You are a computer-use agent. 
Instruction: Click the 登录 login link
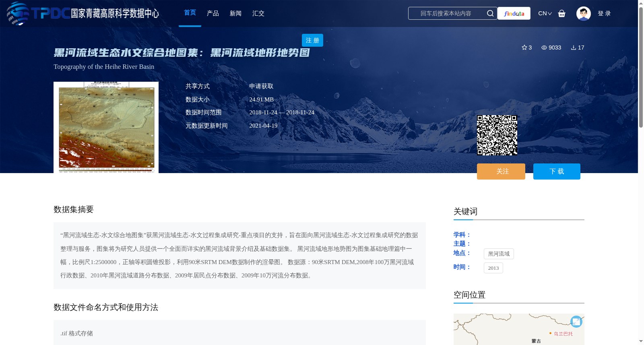tap(604, 13)
